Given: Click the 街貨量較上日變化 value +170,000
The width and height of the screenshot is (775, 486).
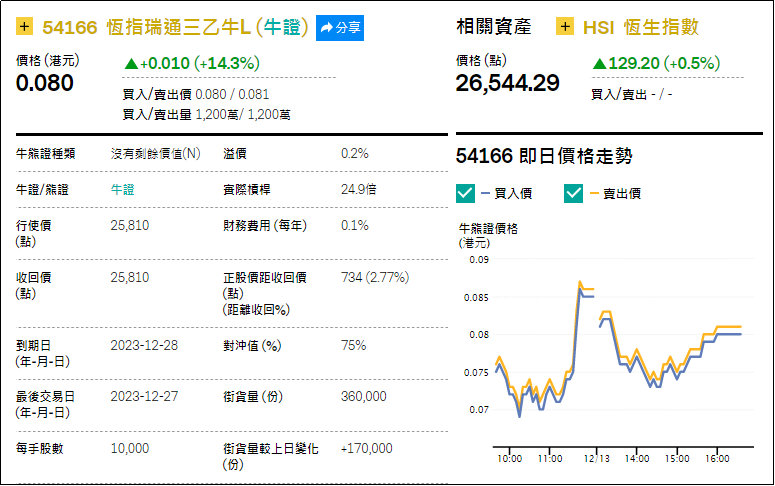Looking at the screenshot, I should tap(367, 448).
